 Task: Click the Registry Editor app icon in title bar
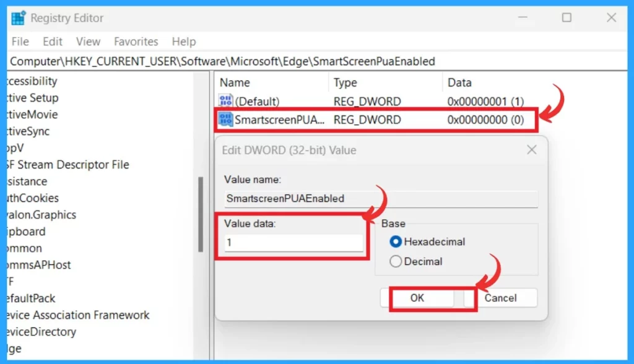pyautogui.click(x=18, y=18)
